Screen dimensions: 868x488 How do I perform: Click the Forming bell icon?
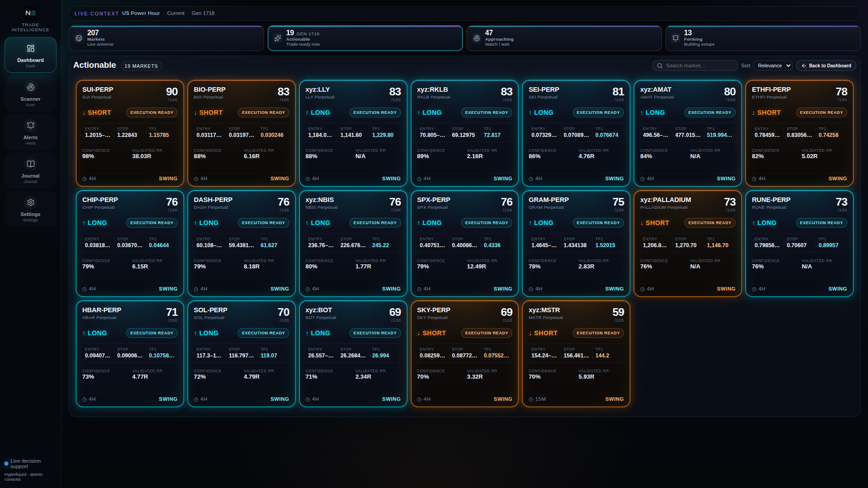pyautogui.click(x=675, y=38)
